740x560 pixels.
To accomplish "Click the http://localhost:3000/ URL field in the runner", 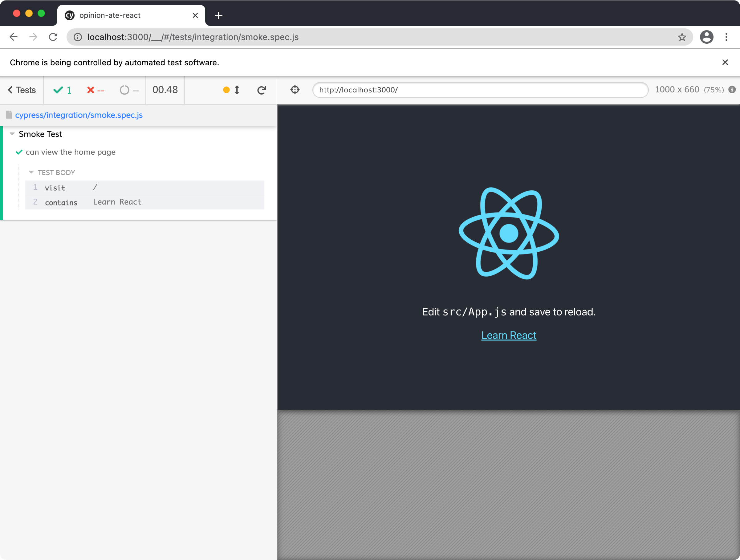I will (x=480, y=90).
